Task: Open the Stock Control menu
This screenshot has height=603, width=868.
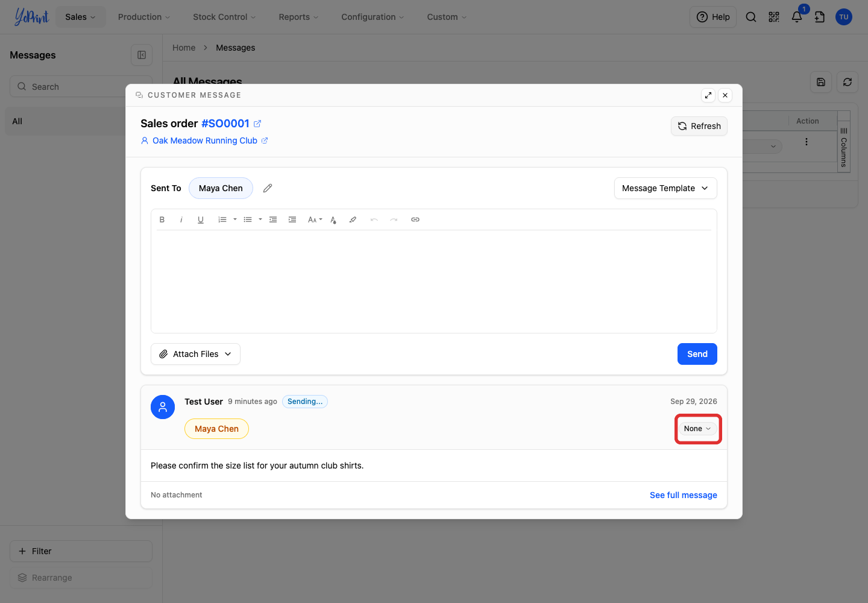Action: 224,17
